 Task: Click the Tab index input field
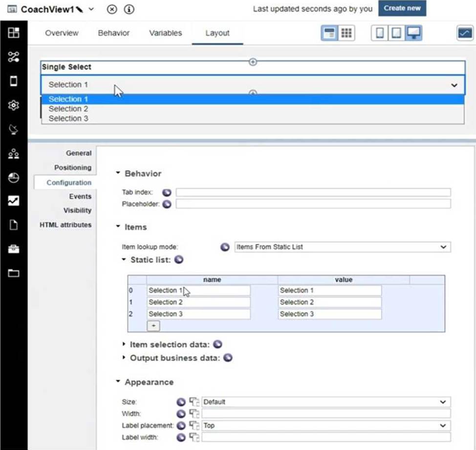[313, 193]
